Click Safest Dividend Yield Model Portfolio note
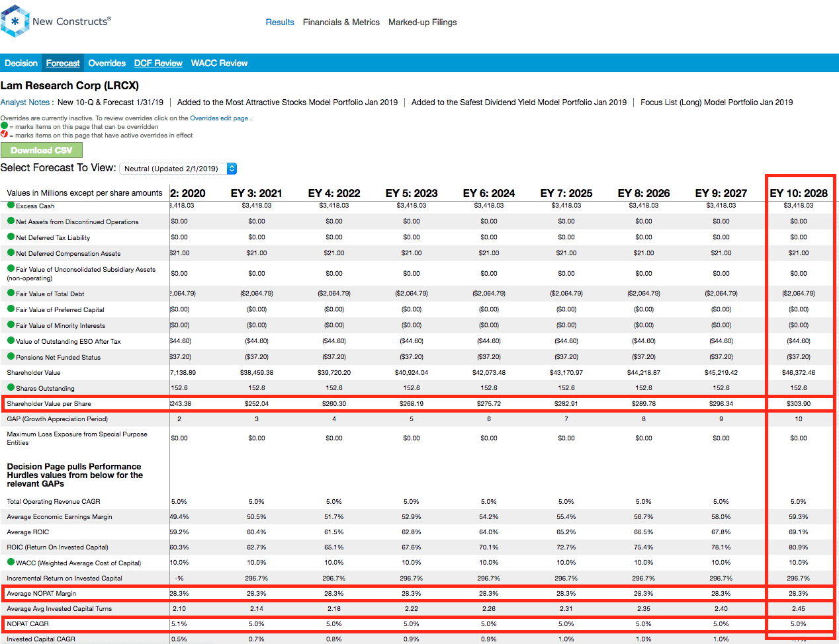The width and height of the screenshot is (839, 644). [519, 102]
